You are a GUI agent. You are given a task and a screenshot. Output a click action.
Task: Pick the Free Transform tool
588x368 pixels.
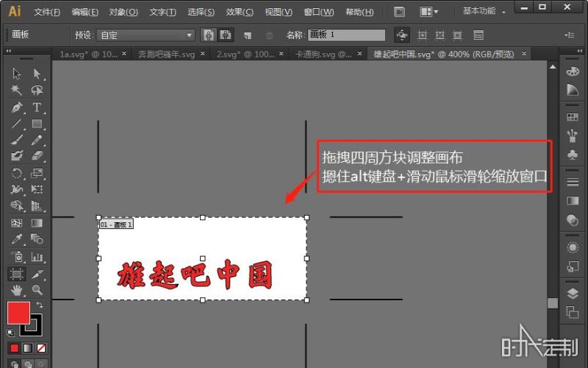(x=37, y=189)
